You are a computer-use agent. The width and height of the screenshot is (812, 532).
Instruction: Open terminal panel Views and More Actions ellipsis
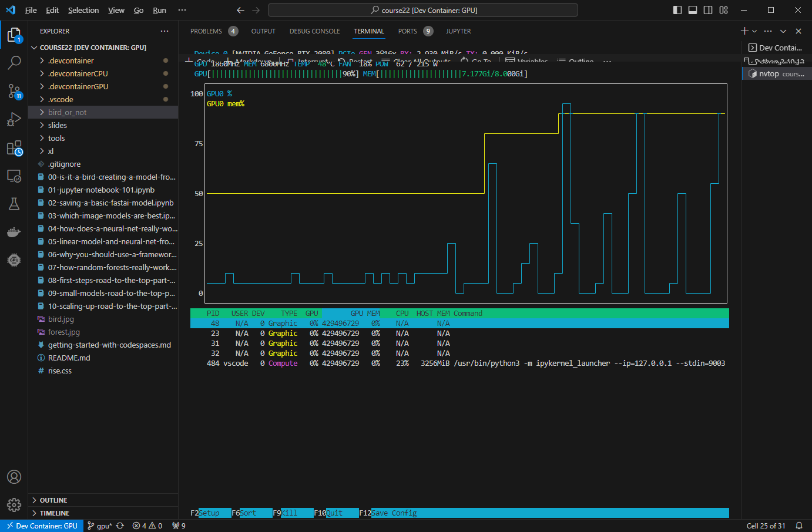(768, 31)
